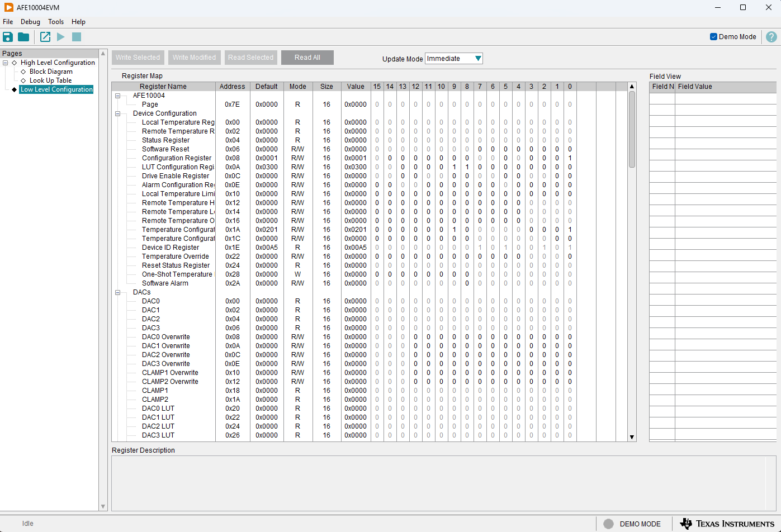Screen dimensions: 781x532
Task: Collapse the Device Configuration register group
Action: [x=118, y=113]
